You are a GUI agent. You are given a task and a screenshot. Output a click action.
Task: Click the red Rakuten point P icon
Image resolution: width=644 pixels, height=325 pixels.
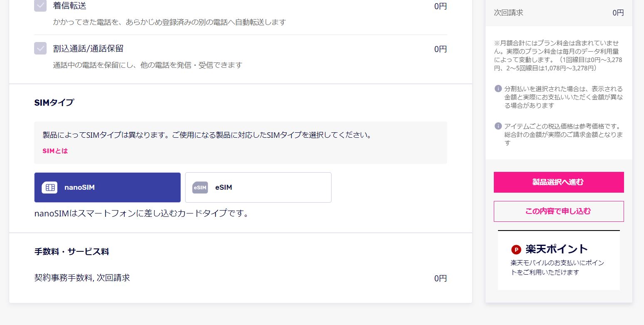[x=516, y=250]
